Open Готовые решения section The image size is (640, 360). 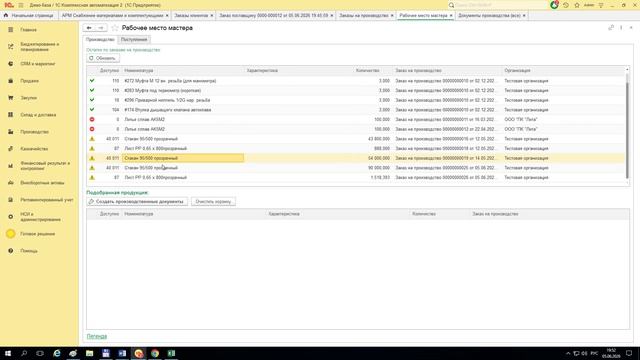pos(37,234)
